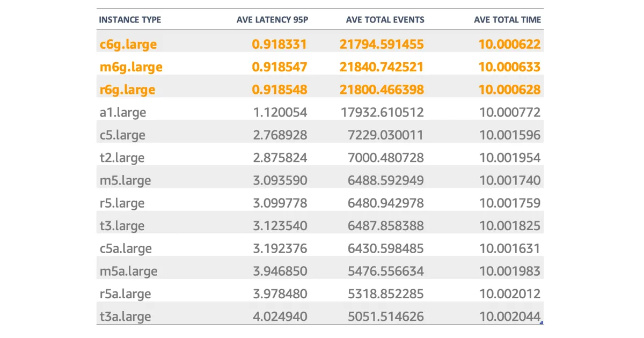Select the a1.large instance name
Viewport: 644px width, 338px height.
click(123, 113)
